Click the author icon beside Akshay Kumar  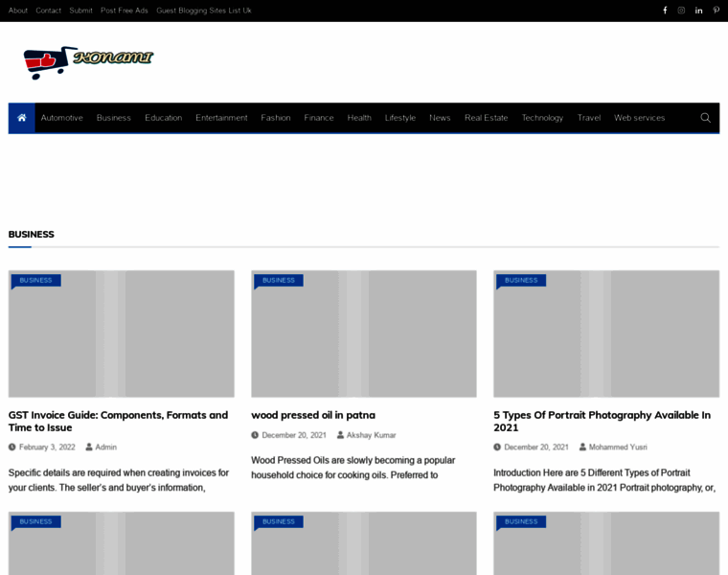click(340, 435)
